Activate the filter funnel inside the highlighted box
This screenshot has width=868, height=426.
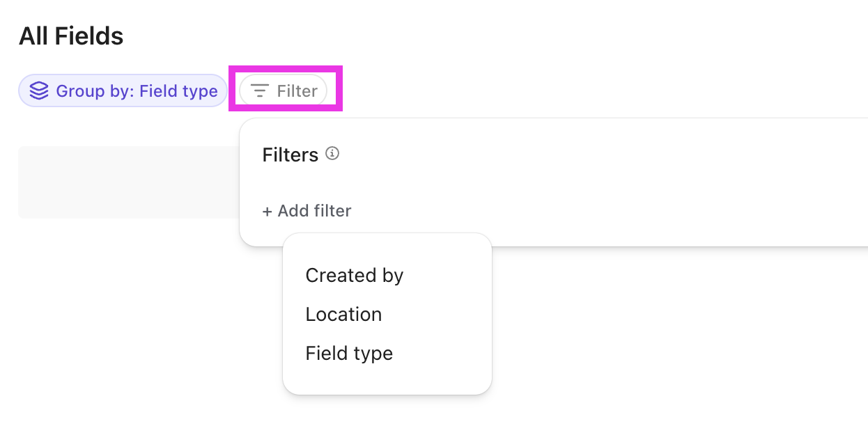pos(258,90)
